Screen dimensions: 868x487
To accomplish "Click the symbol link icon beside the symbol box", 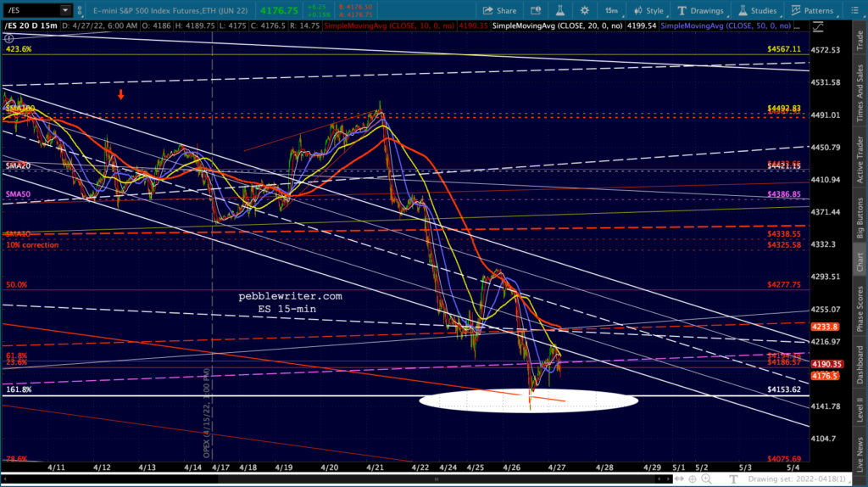I will (80, 10).
